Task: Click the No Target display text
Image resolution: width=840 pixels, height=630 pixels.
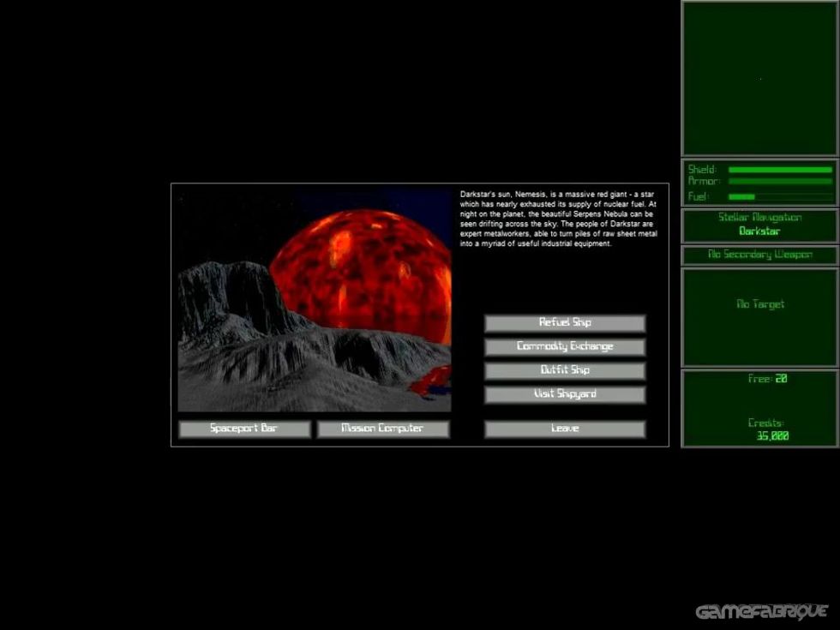Action: [x=760, y=304]
